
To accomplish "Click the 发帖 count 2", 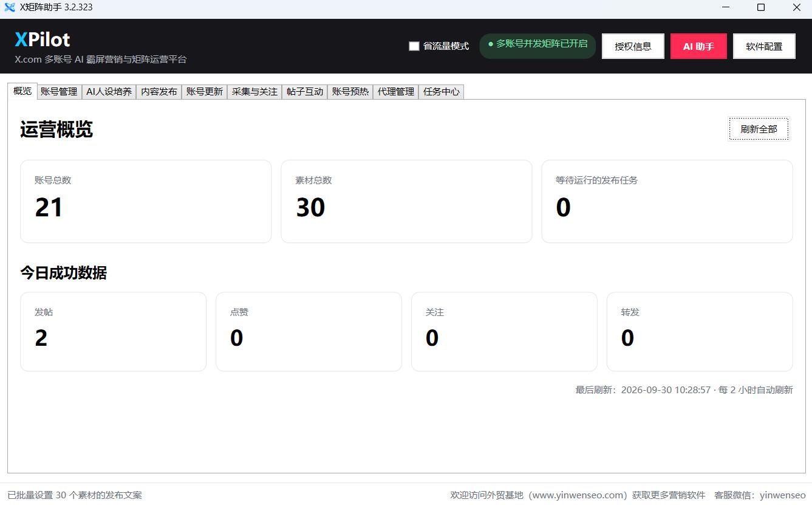I will [41, 338].
